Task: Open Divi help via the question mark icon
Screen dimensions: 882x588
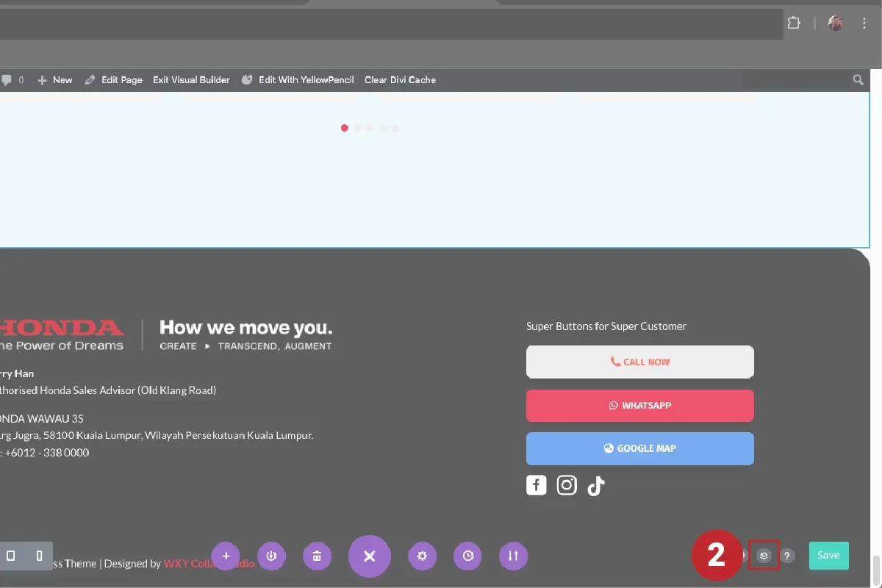Action: pos(787,556)
